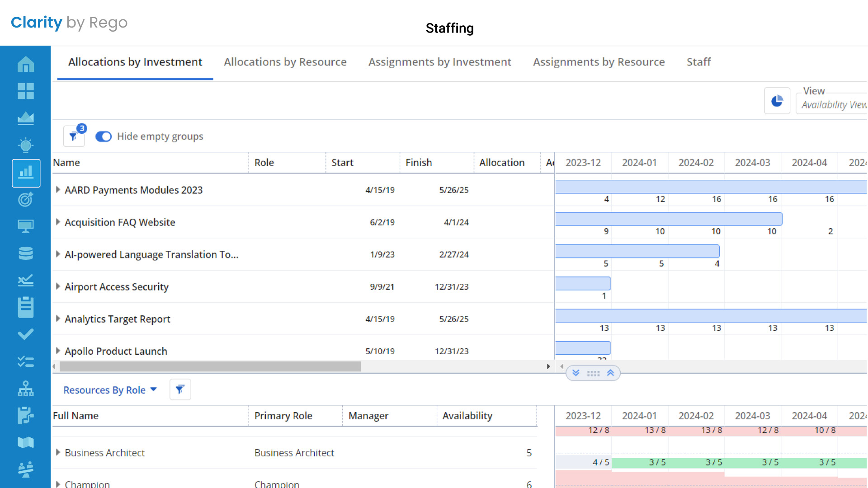868x488 pixels.
Task: Click the horizontal scrollbar under investments grid
Action: 210,366
